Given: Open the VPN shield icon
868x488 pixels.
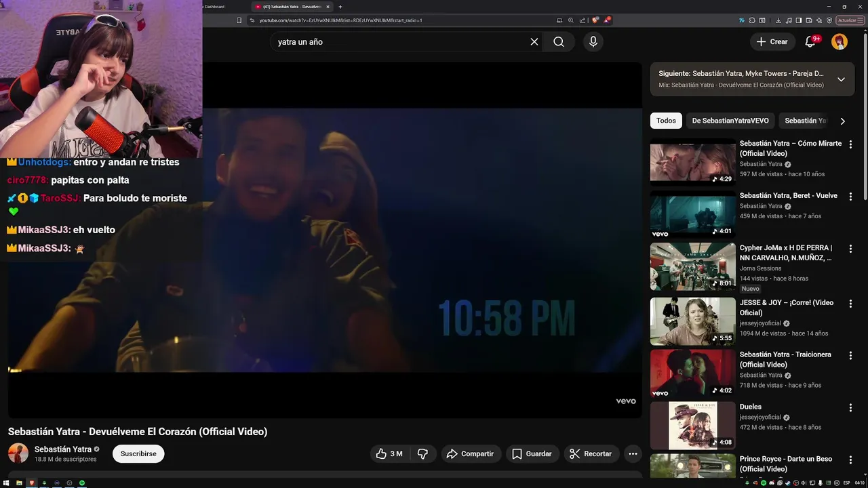Looking at the screenshot, I should pyautogui.click(x=829, y=20).
